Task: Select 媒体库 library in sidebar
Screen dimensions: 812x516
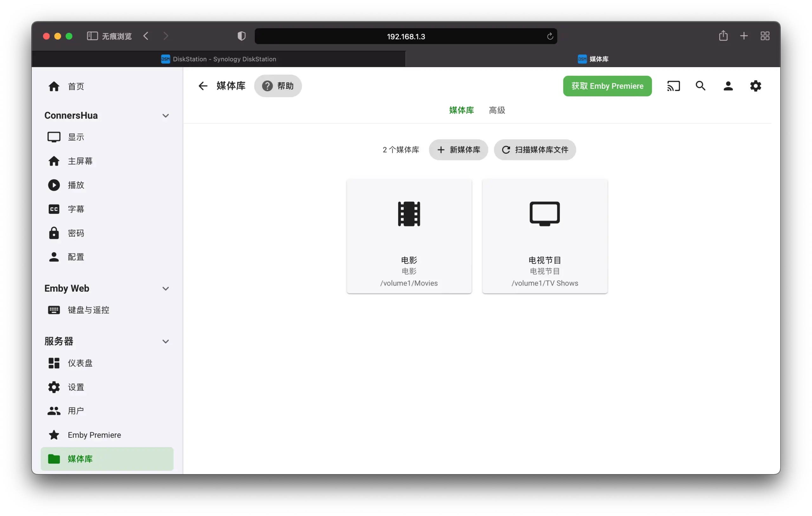Action: (x=107, y=459)
